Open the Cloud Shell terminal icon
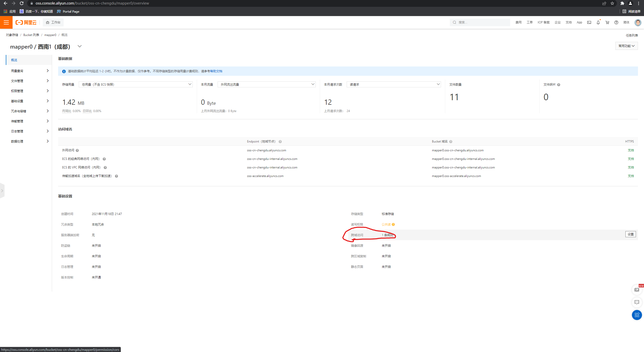This screenshot has height=352, width=644. click(x=589, y=22)
